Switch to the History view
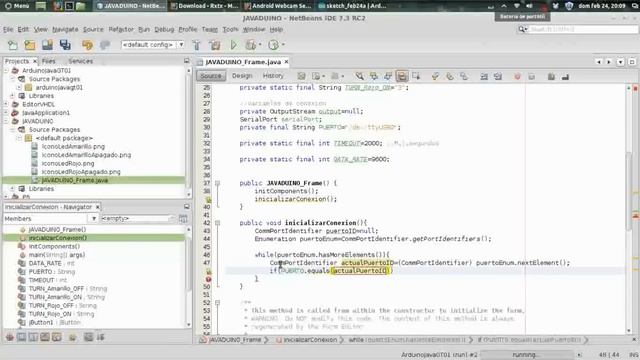Screen dimensions: 640x360 273,76
